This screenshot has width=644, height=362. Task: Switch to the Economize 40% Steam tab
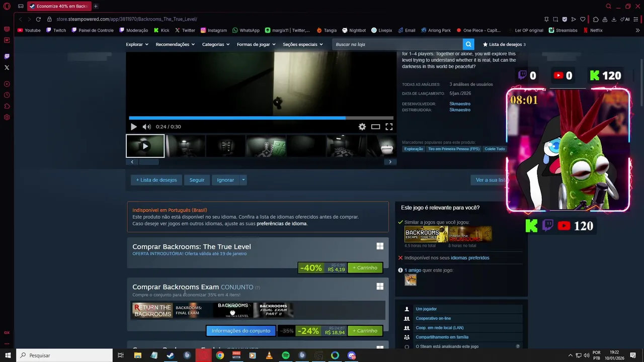[59, 6]
